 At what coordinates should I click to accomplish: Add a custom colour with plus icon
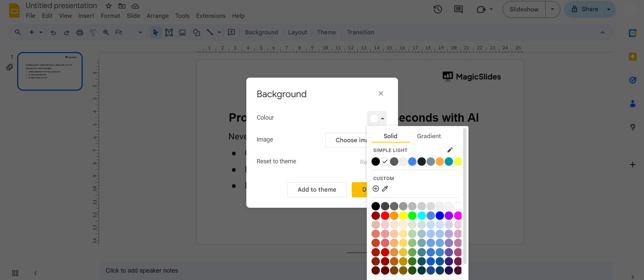(376, 189)
